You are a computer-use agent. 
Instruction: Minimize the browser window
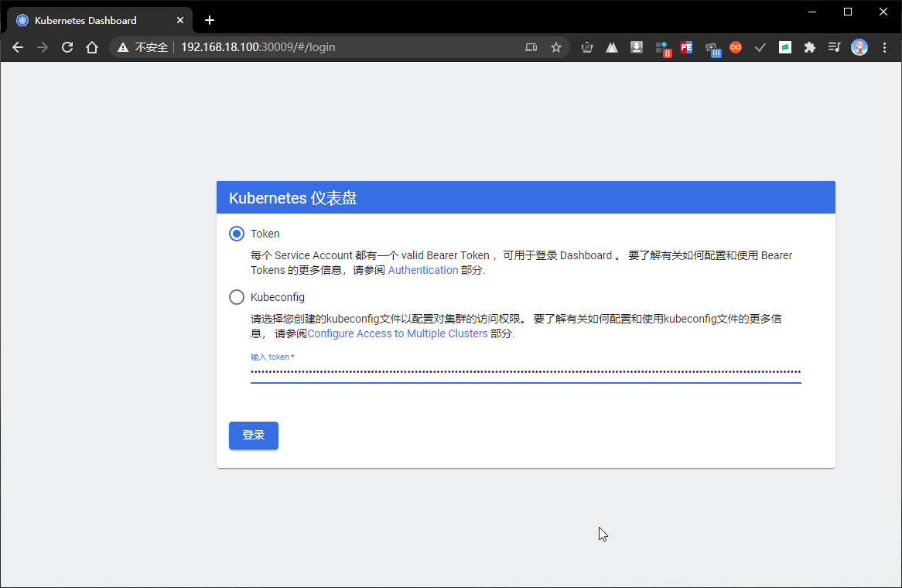tap(812, 12)
